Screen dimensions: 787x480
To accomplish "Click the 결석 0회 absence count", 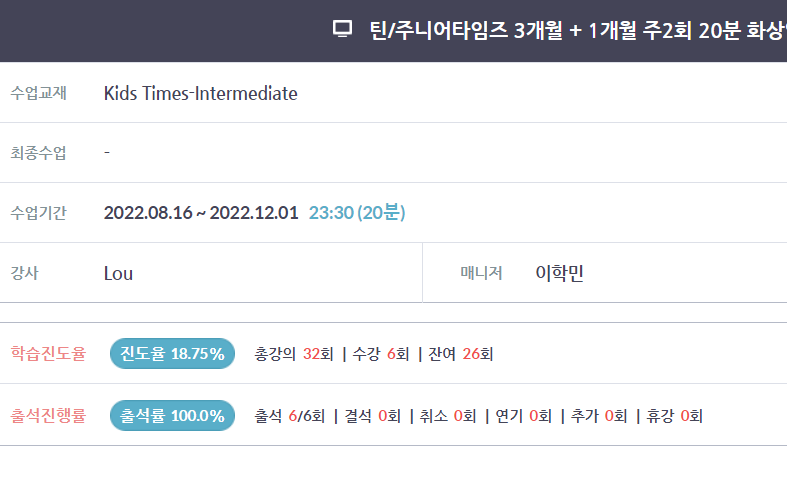I will click(372, 416).
